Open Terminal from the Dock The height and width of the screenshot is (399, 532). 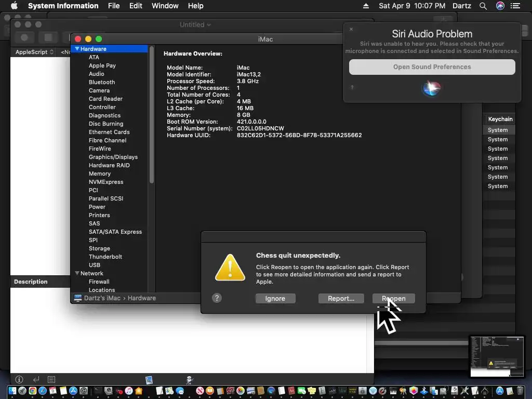[98, 391]
